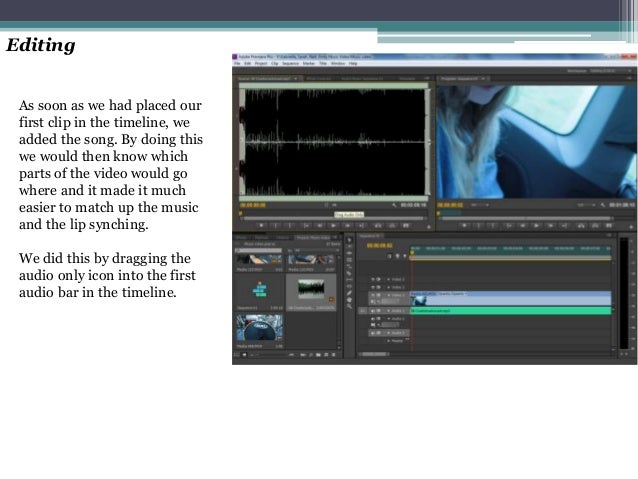Expand the Master track
The height and width of the screenshot is (479, 638).
(x=388, y=340)
